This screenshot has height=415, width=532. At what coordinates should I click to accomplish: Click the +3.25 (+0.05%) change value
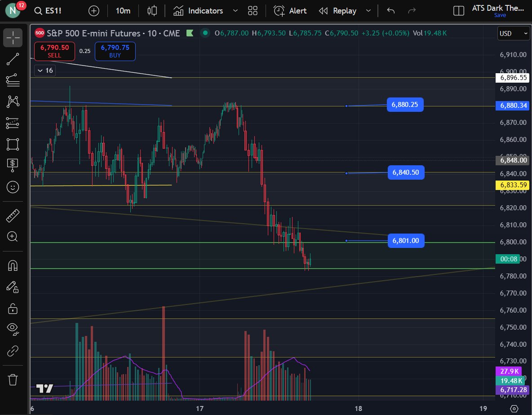(386, 33)
